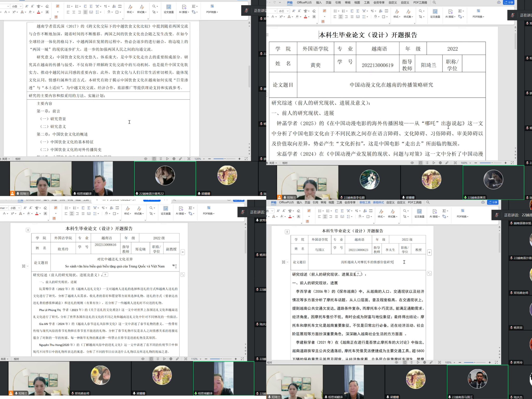Open the 表格工具 ribbon tab

(364, 202)
